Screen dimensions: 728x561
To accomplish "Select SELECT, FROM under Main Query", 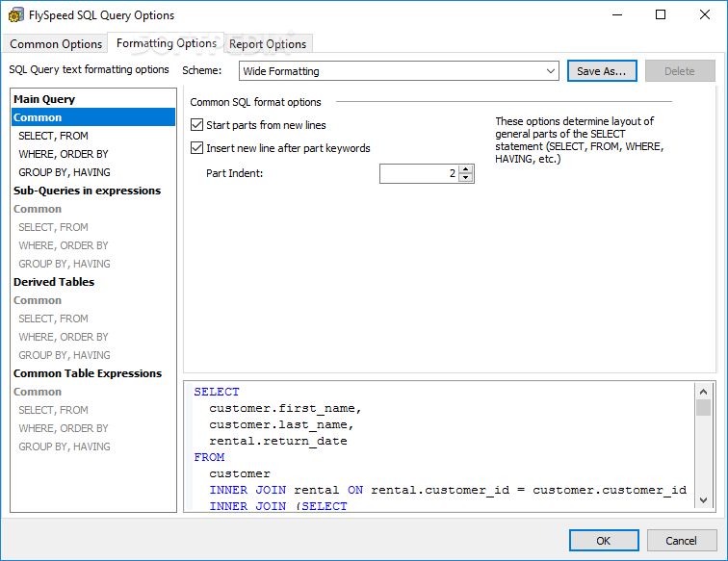I will [x=93, y=136].
